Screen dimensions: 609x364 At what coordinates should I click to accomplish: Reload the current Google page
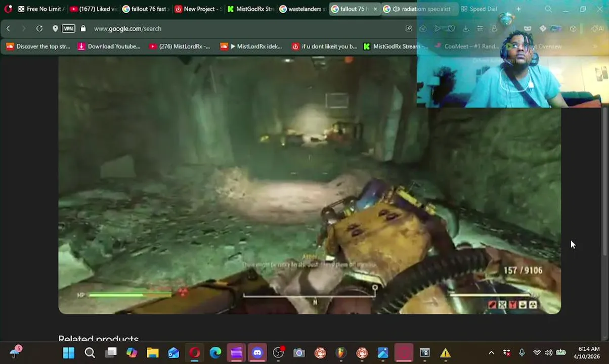(x=39, y=28)
